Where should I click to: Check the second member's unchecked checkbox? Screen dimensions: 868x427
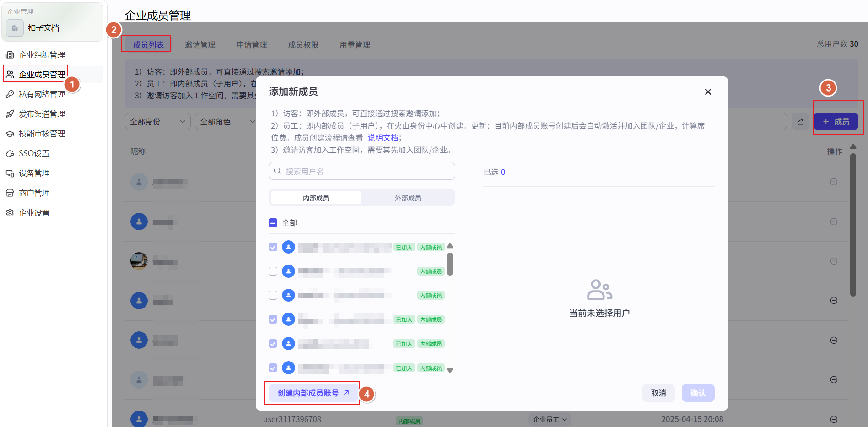[x=273, y=271]
